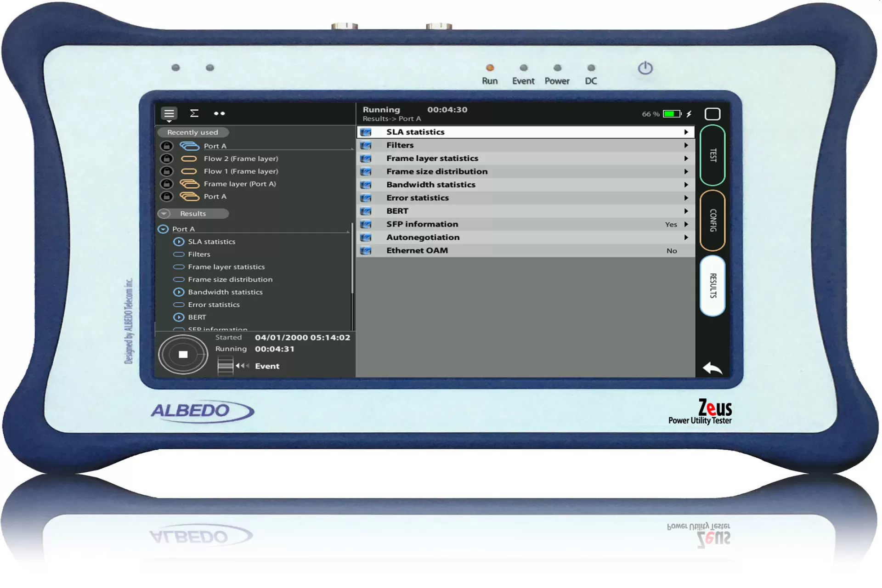Switch to the CONFIG tab
Screen dimensions: 882x588
pyautogui.click(x=712, y=220)
